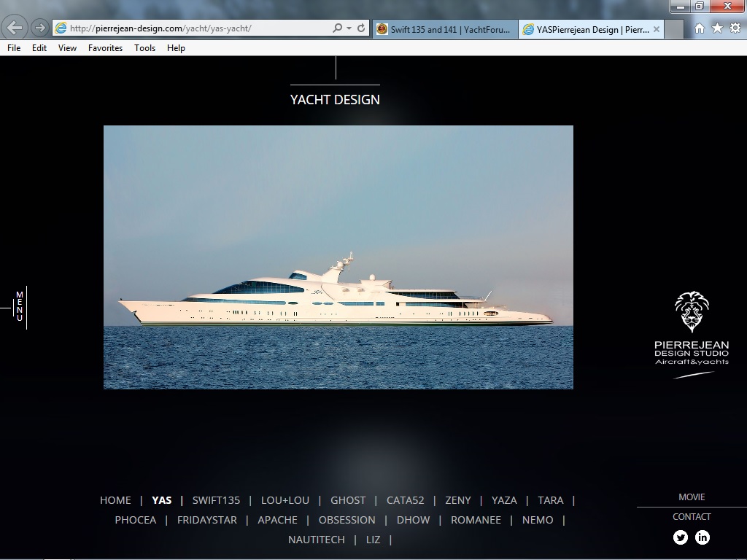The image size is (747, 560).
Task: Open the LIZ yacht link
Action: [373, 540]
